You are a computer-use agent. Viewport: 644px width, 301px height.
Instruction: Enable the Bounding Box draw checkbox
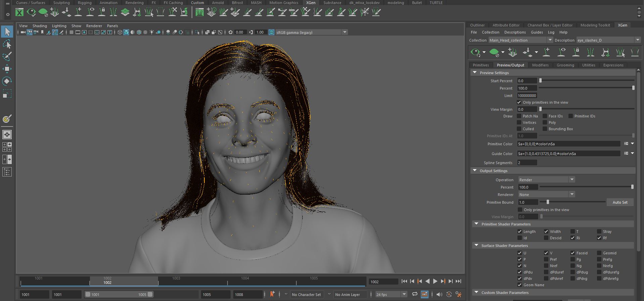545,129
